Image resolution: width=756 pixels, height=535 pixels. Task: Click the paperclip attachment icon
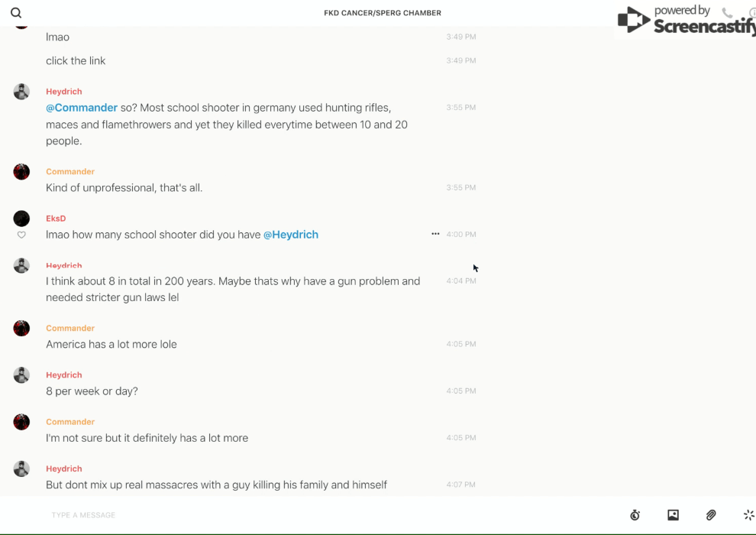click(x=711, y=515)
